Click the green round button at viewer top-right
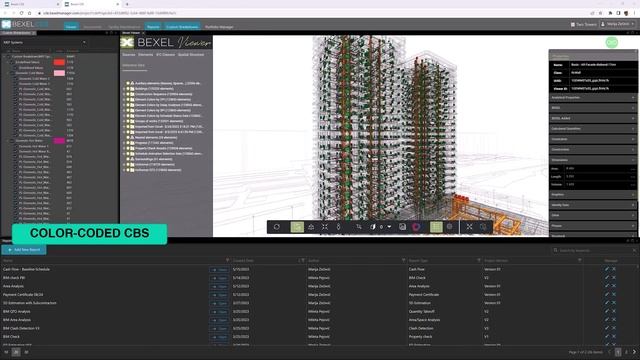Viewport: 640px width, 360px height. (x=611, y=42)
